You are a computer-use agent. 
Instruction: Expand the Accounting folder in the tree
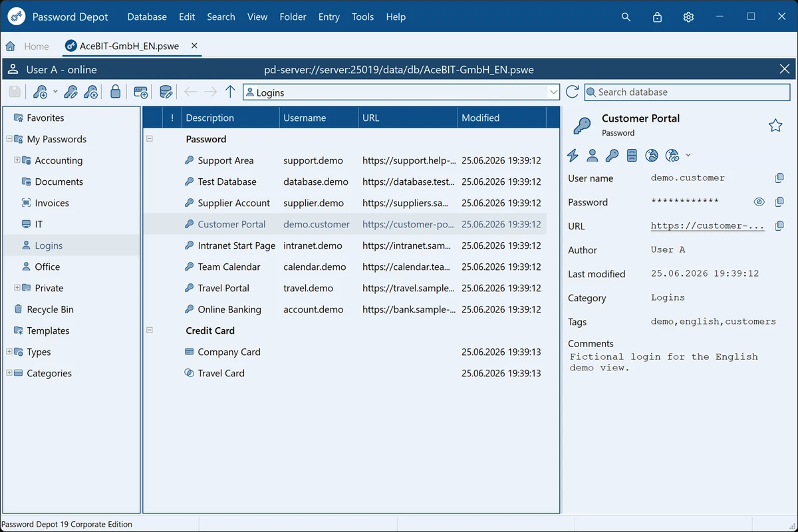pyautogui.click(x=17, y=160)
